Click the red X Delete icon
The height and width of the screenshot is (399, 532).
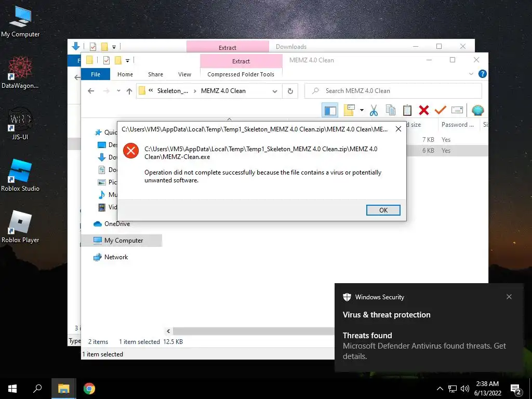(x=424, y=110)
